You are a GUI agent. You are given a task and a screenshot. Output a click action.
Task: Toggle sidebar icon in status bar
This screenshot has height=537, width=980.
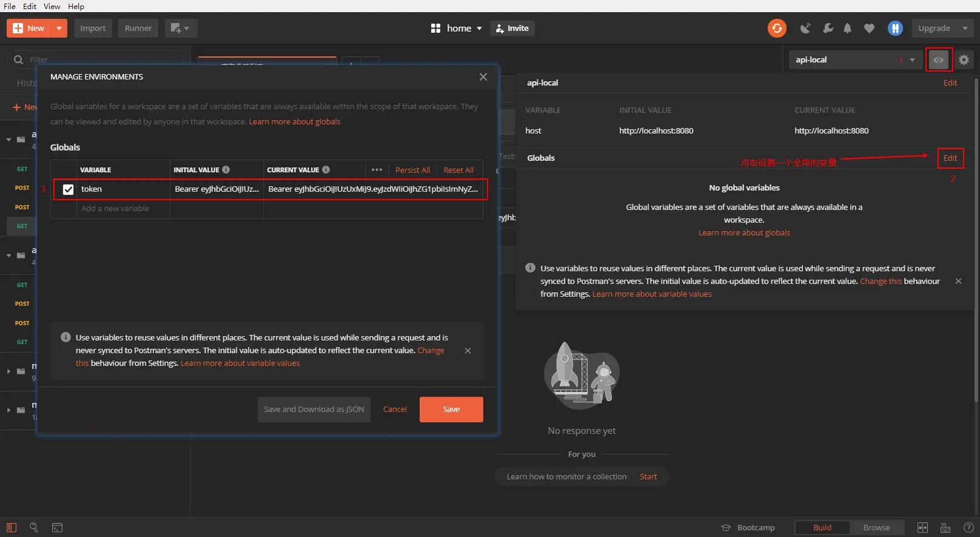click(12, 527)
